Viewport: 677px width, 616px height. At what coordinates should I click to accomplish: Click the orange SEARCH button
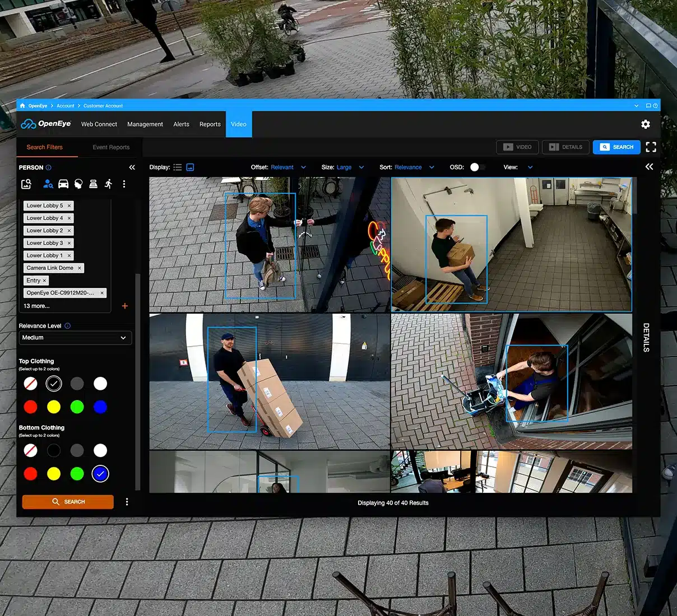point(68,502)
